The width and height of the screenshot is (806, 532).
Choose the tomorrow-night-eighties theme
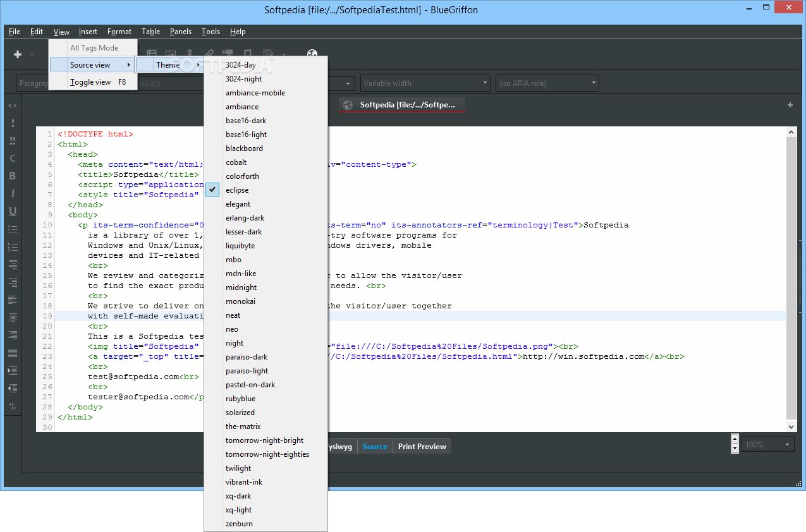tap(266, 454)
